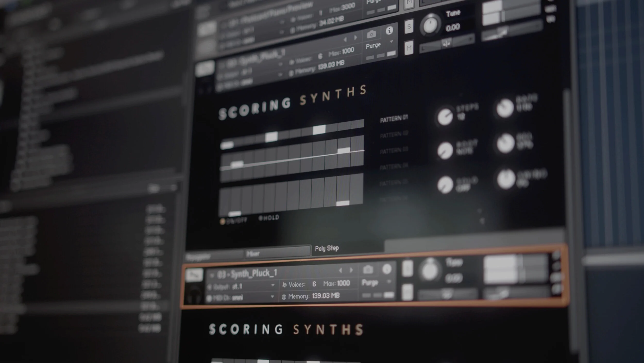
Task: Click the STEPS knob in Scoring Synths
Action: point(445,117)
